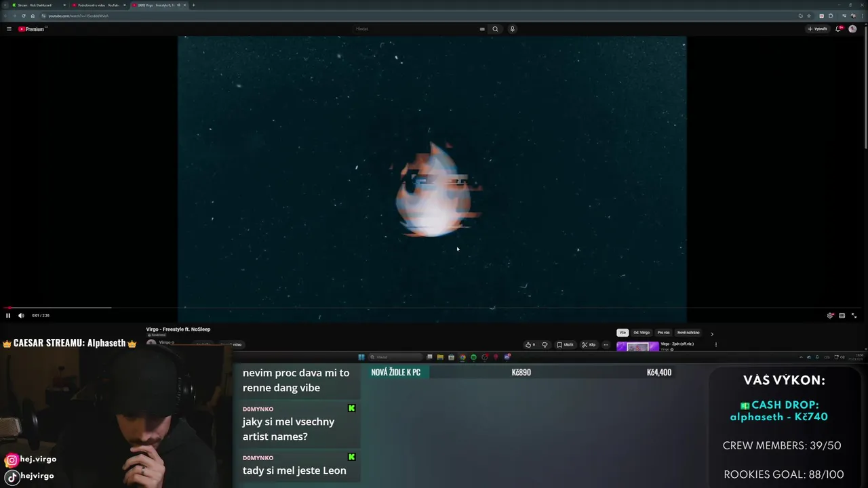Open the Windows Start button
Image resolution: width=868 pixels, height=488 pixels.
pyautogui.click(x=361, y=357)
